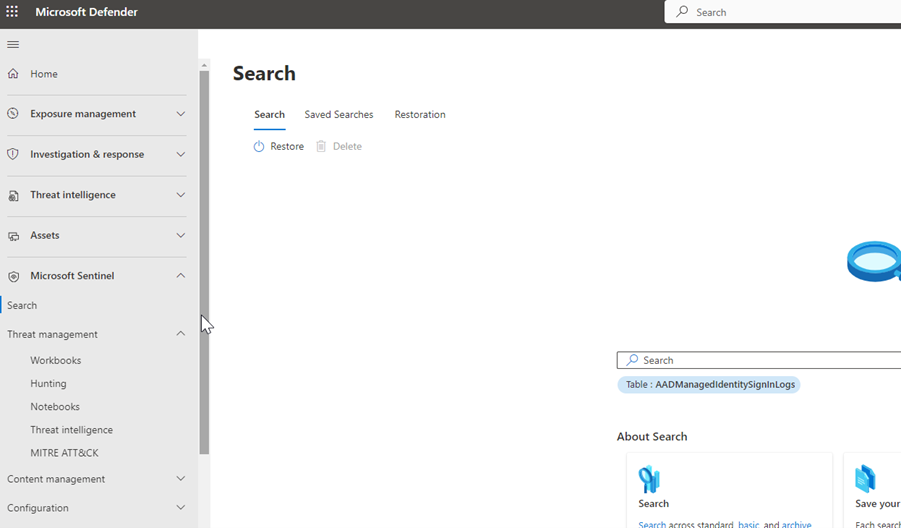Open the Saved Searches tab
Screen dimensions: 901x528
point(338,114)
